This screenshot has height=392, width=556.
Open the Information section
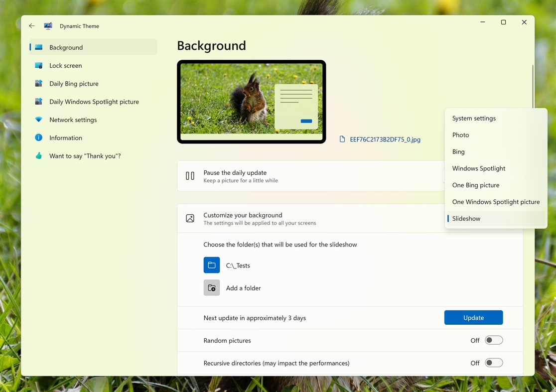tap(39, 137)
